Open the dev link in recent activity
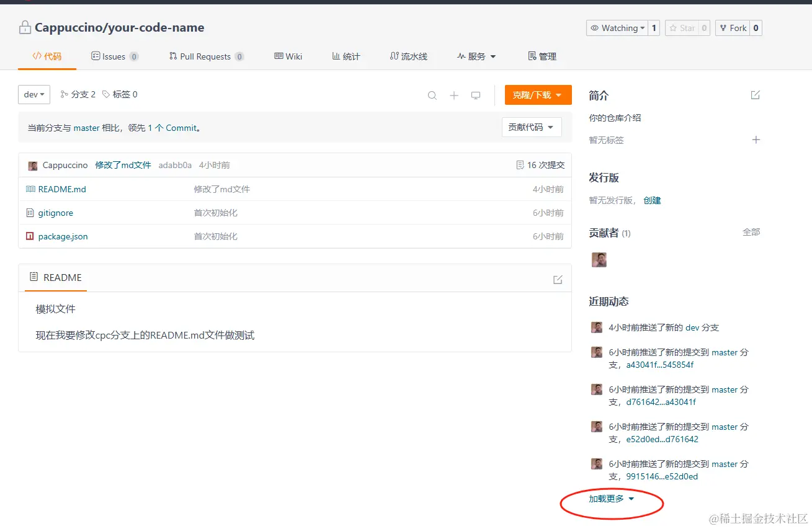This screenshot has width=812, height=529. tap(692, 327)
